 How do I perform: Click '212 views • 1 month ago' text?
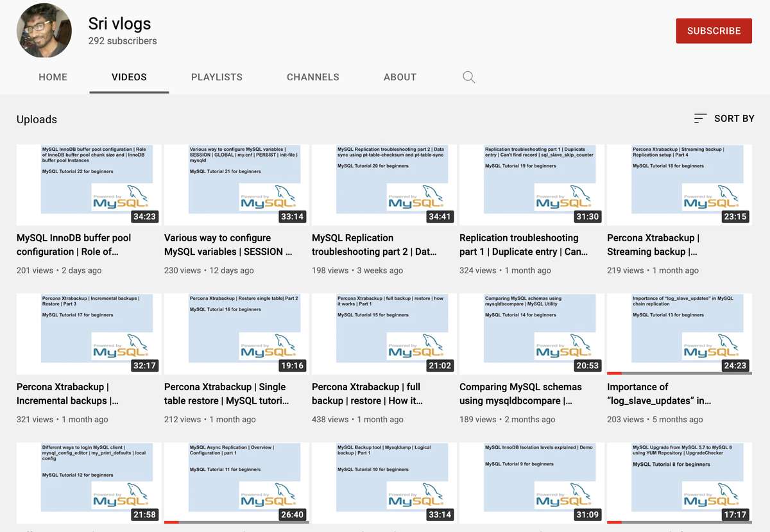(210, 420)
